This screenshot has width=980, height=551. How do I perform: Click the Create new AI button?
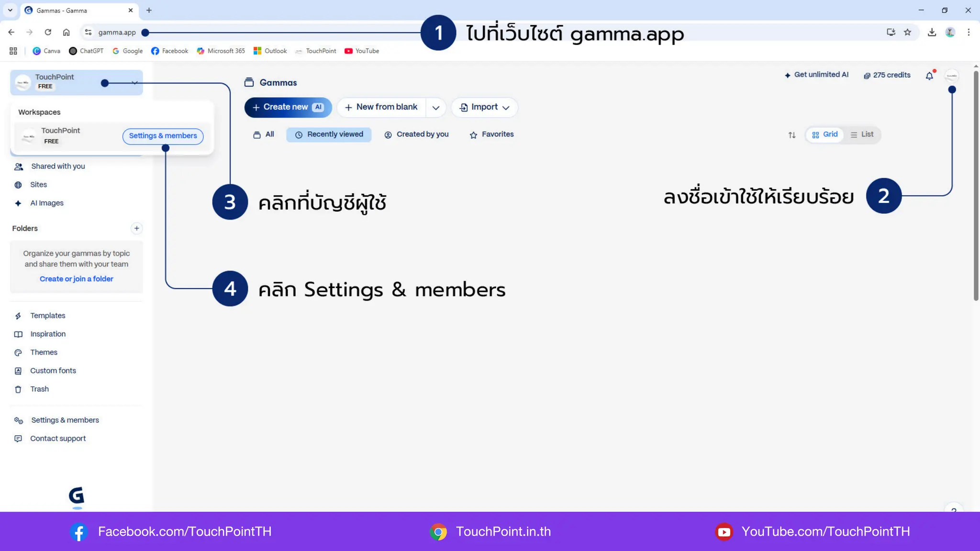click(x=288, y=108)
